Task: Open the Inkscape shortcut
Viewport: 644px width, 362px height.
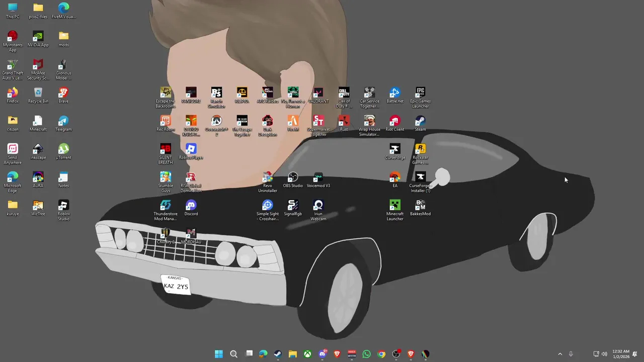Action: click(x=38, y=151)
